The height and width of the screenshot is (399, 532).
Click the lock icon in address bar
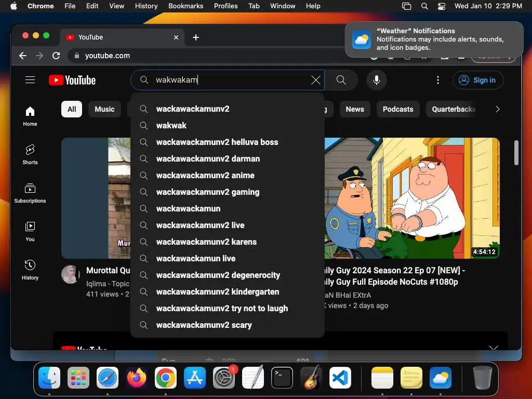(x=77, y=56)
